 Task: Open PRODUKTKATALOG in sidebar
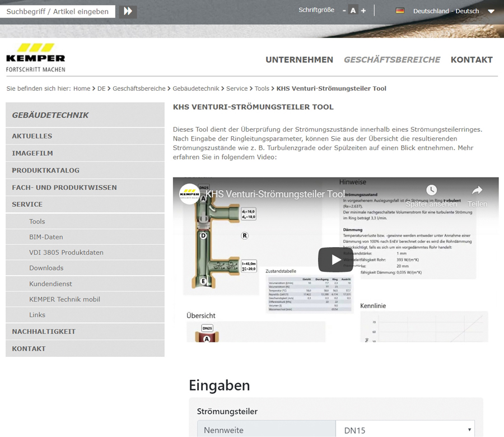click(x=85, y=170)
